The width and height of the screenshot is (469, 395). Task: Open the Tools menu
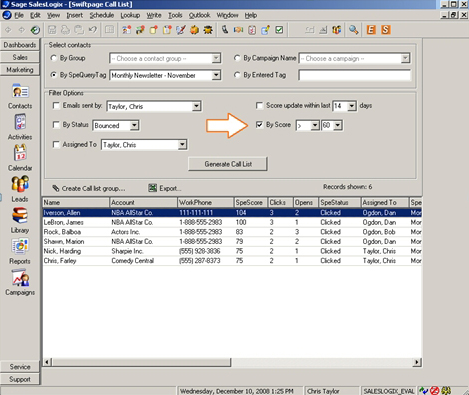(175, 15)
